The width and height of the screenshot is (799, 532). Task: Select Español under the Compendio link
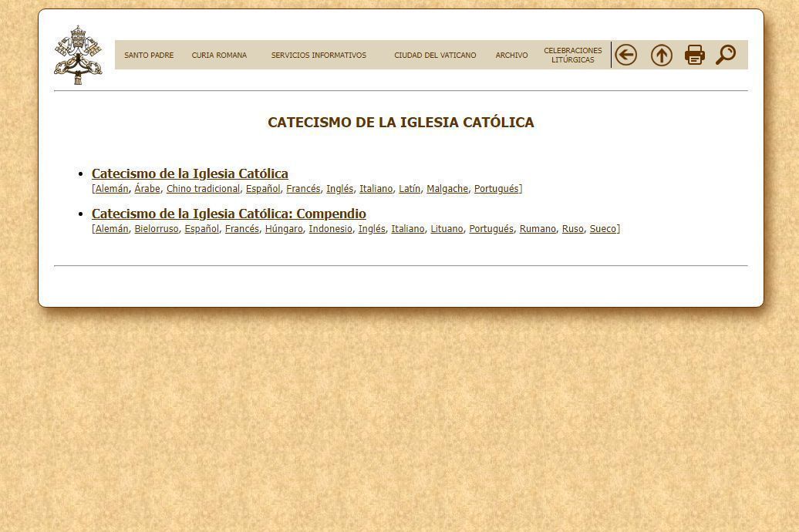tap(202, 229)
